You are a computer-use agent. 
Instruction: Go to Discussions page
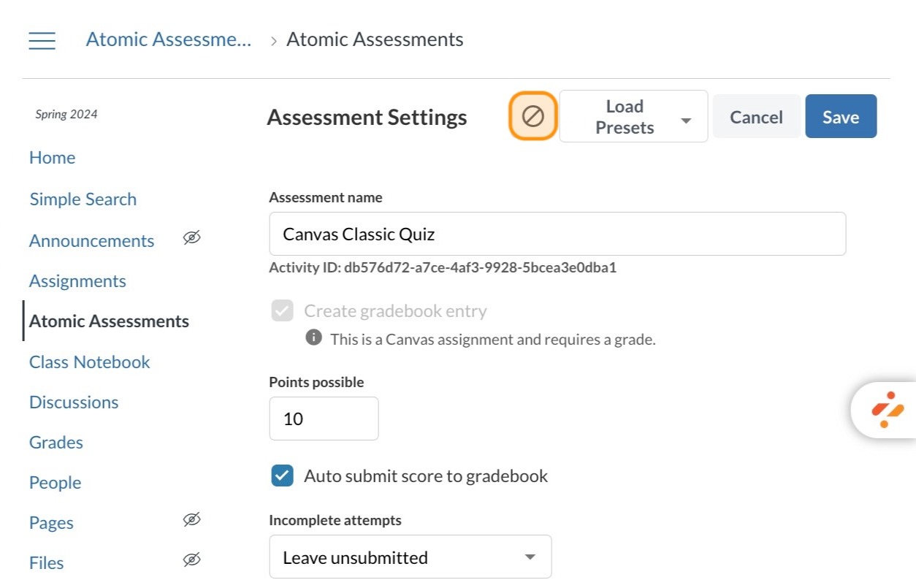74,402
